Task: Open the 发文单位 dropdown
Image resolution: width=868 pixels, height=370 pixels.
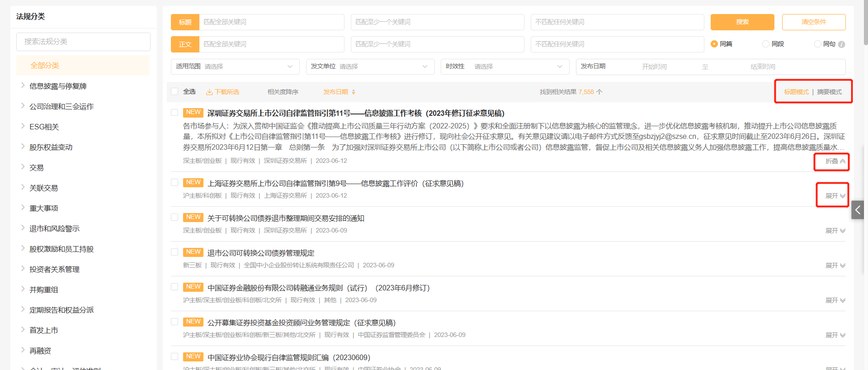Action: click(x=370, y=66)
